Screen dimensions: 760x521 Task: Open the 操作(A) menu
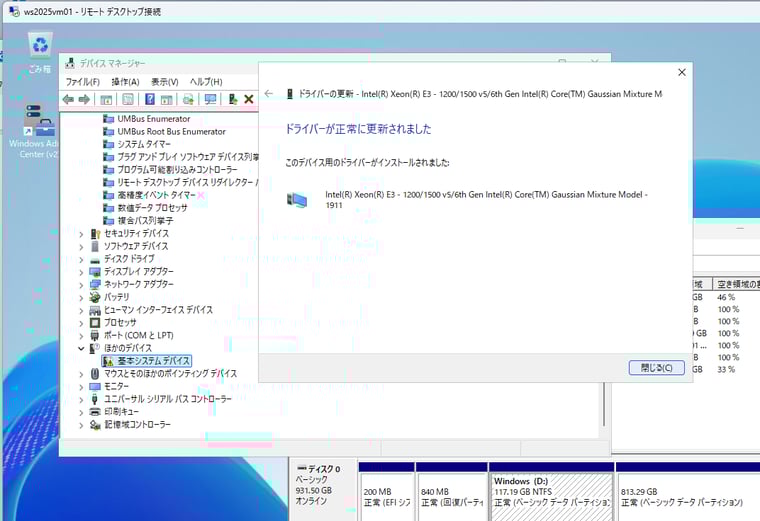[x=126, y=82]
